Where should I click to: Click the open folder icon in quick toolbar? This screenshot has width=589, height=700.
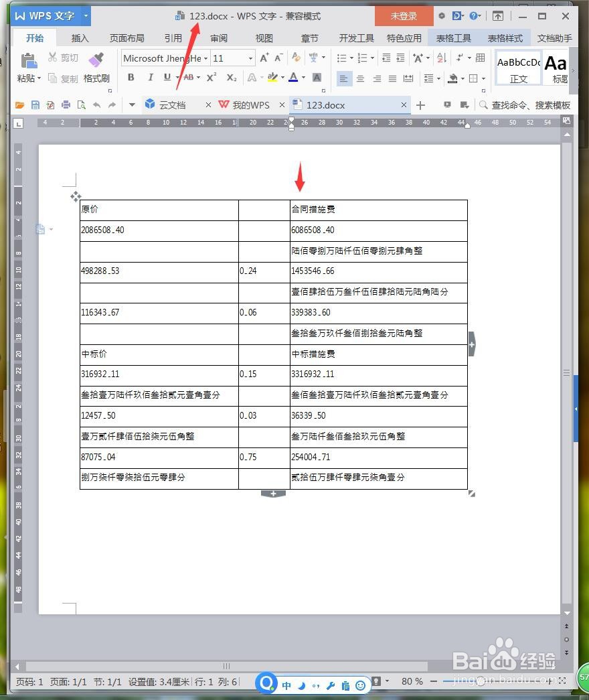(x=19, y=105)
